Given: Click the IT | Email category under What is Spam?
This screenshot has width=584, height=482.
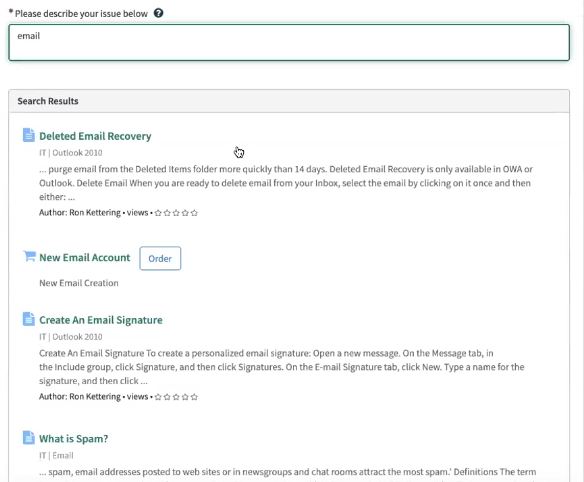Looking at the screenshot, I should click(x=56, y=456).
